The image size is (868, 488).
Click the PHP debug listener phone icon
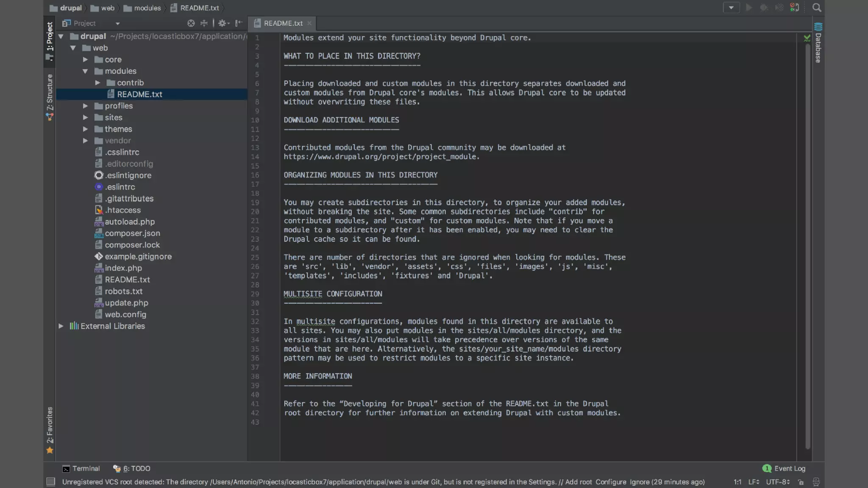point(795,8)
